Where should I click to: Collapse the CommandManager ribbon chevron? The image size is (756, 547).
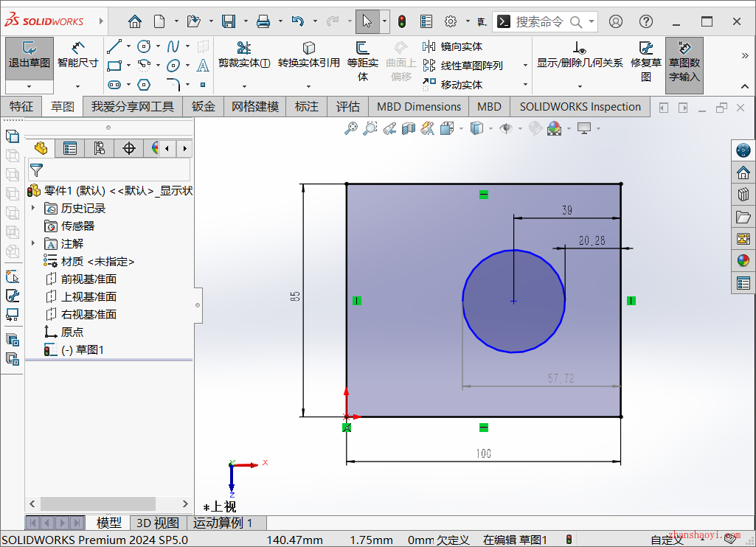[x=745, y=86]
